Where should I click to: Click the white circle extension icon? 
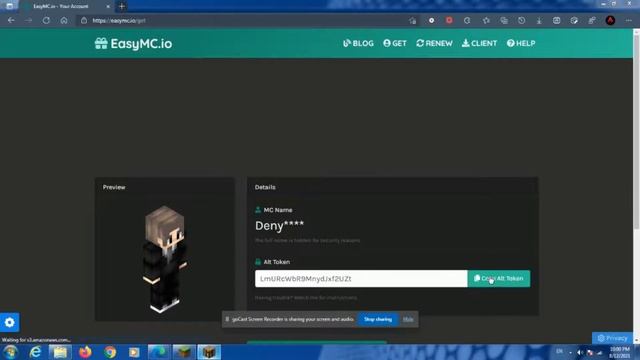(x=431, y=20)
